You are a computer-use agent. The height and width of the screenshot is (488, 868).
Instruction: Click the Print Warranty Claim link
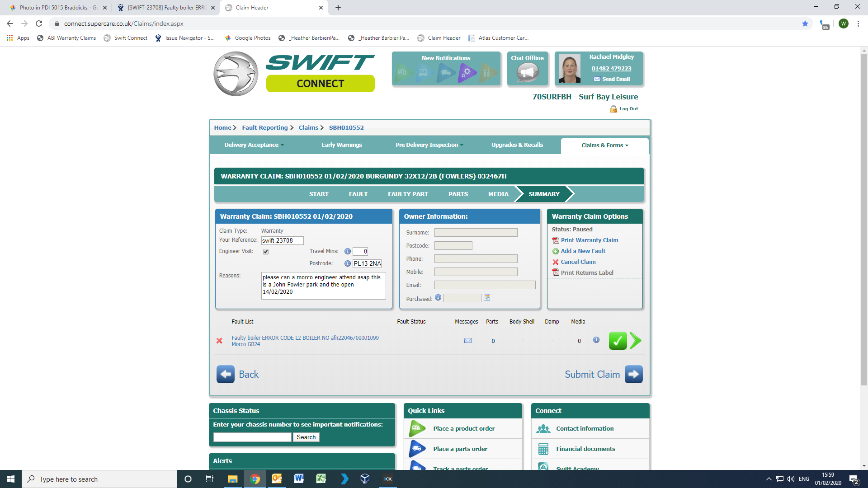[589, 240]
